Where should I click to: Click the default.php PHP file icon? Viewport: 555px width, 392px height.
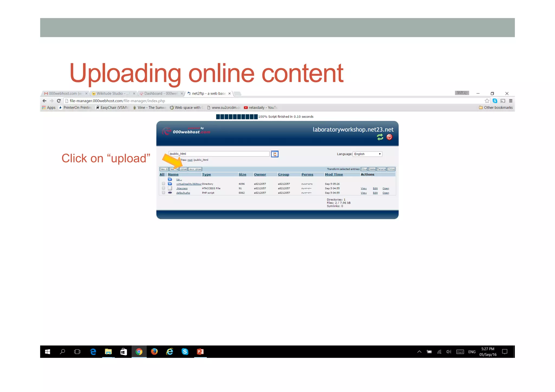[170, 193]
